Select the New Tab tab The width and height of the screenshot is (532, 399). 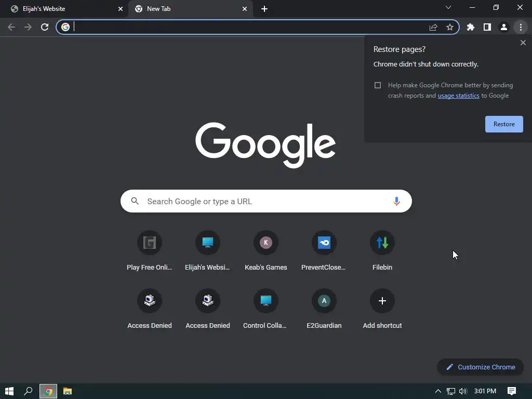tap(190, 9)
